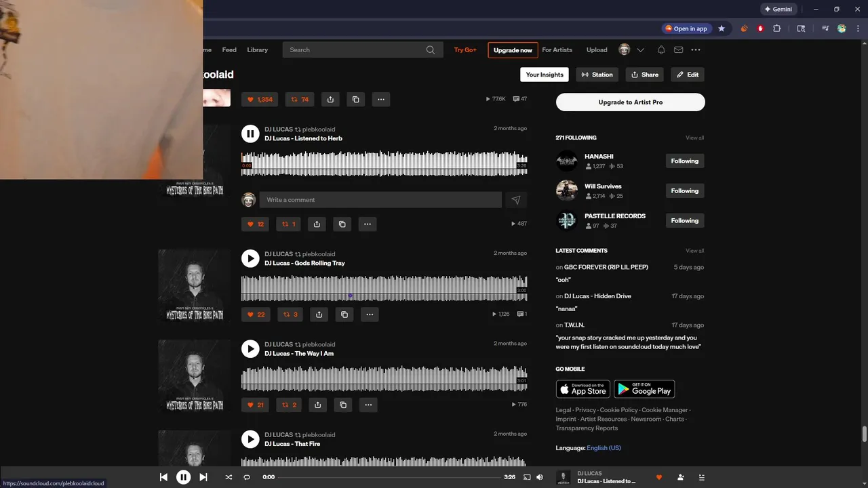Open messages envelope icon

[678, 49]
